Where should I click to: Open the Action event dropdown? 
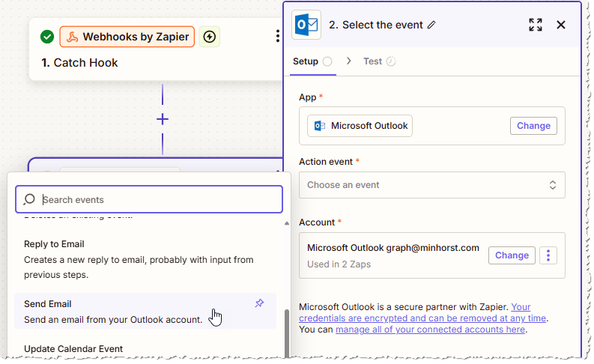[x=431, y=185]
